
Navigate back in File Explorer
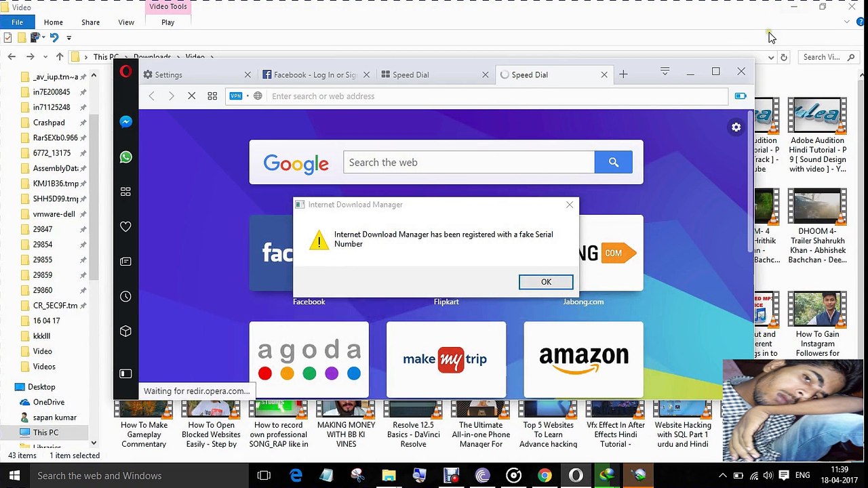[12, 57]
